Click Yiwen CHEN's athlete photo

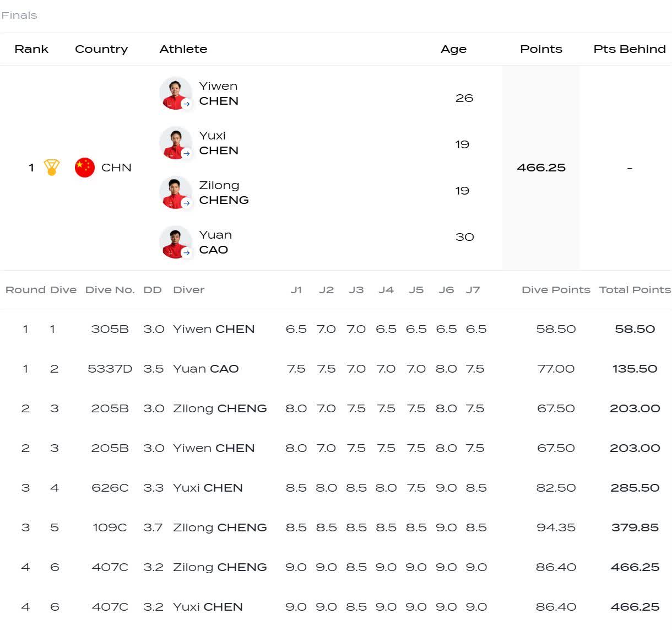point(175,93)
